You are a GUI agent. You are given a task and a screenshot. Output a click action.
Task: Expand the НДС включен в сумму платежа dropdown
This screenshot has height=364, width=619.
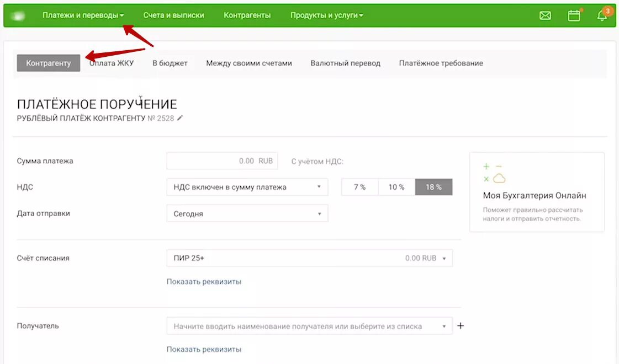247,187
